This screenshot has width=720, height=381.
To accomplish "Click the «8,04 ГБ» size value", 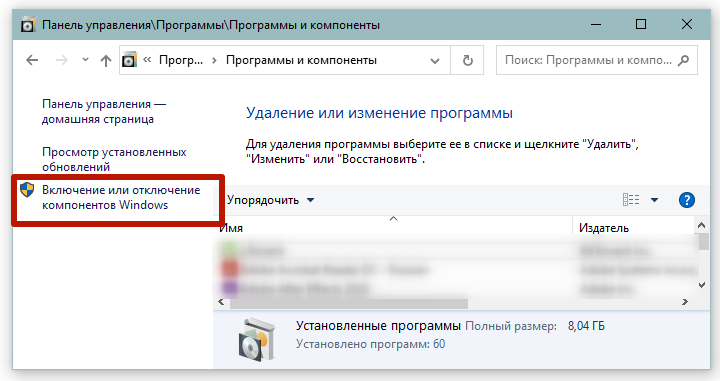I will point(586,326).
